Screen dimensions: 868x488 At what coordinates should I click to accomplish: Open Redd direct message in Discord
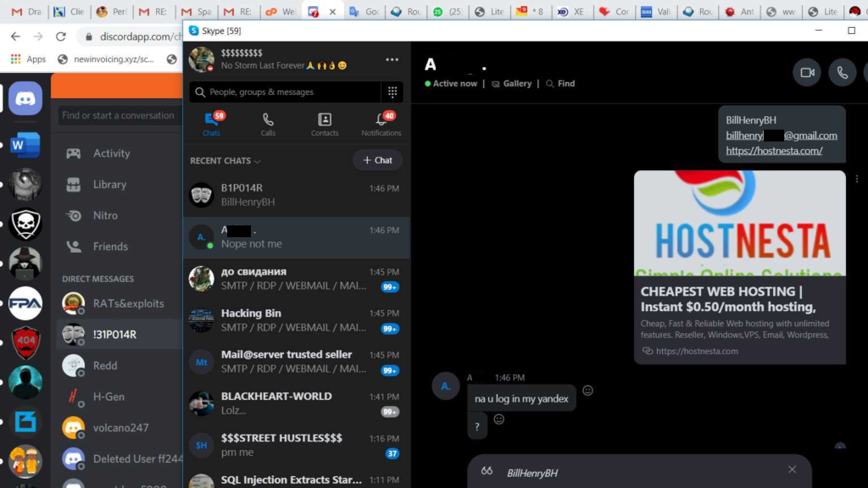coord(119,365)
